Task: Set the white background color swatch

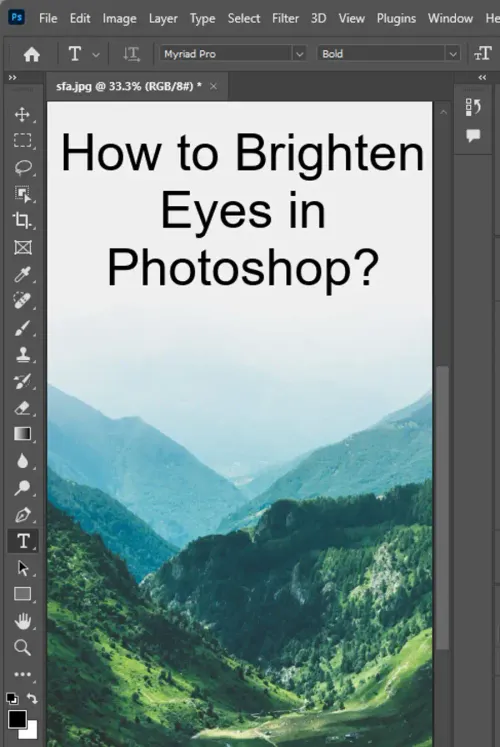Action: 31,731
